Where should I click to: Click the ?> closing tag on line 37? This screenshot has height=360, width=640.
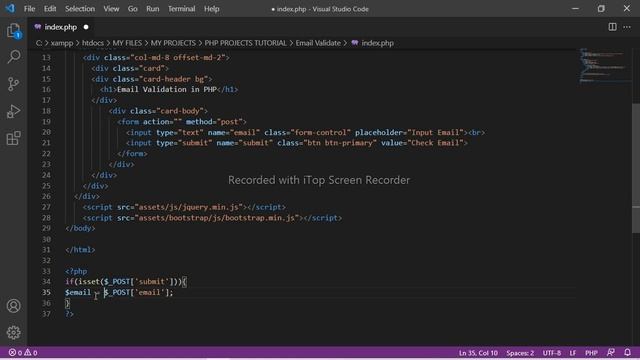tap(69, 314)
